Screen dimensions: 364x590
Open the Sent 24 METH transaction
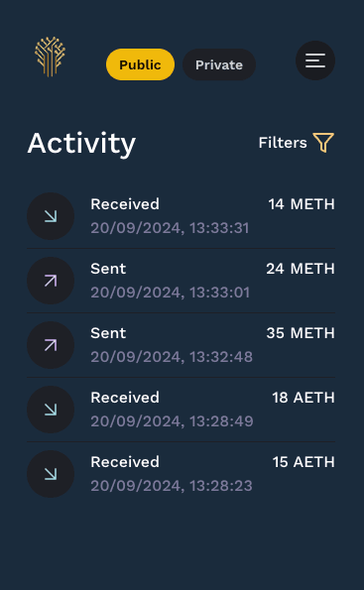(182, 281)
